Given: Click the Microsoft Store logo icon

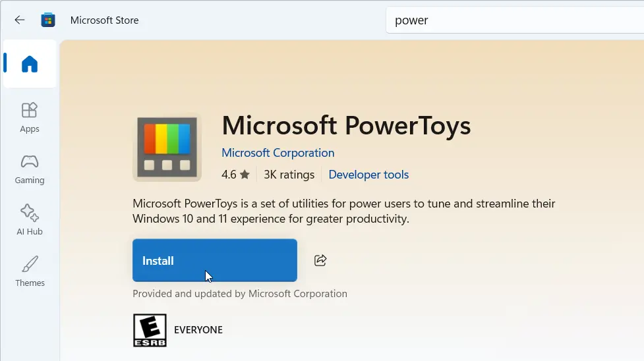Looking at the screenshot, I should coord(48,20).
